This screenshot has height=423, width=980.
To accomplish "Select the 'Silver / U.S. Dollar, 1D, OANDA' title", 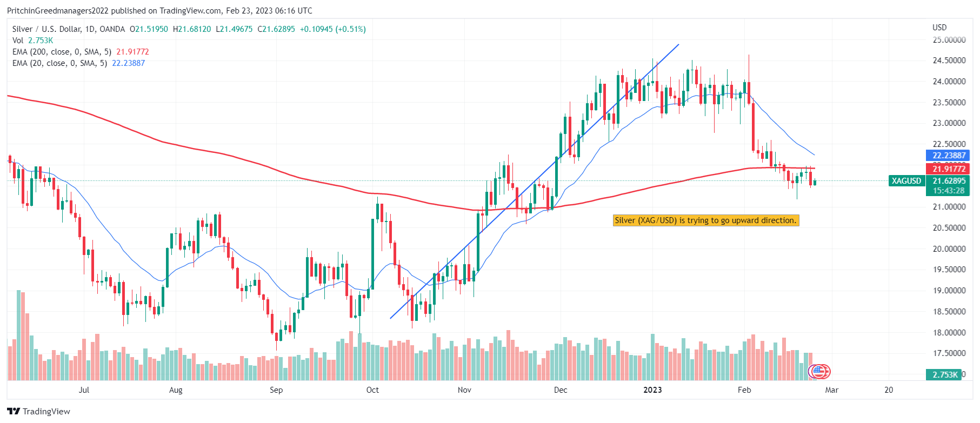I will pyautogui.click(x=69, y=29).
